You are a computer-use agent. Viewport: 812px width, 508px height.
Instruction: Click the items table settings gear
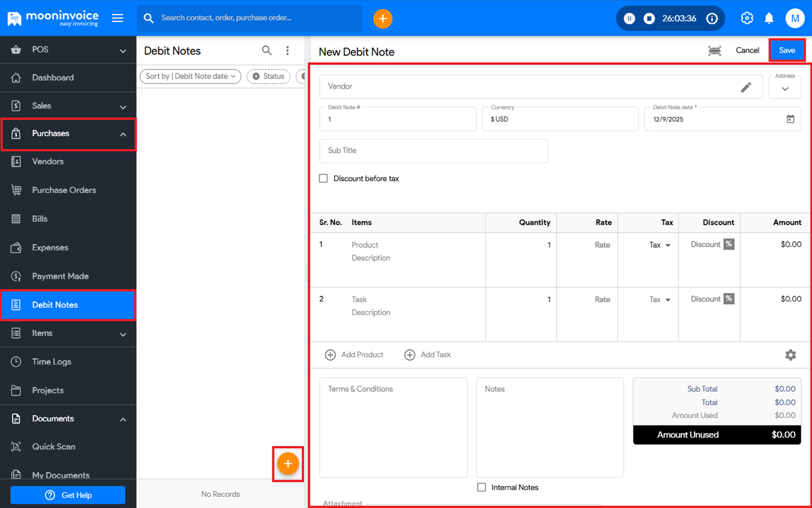coord(791,355)
